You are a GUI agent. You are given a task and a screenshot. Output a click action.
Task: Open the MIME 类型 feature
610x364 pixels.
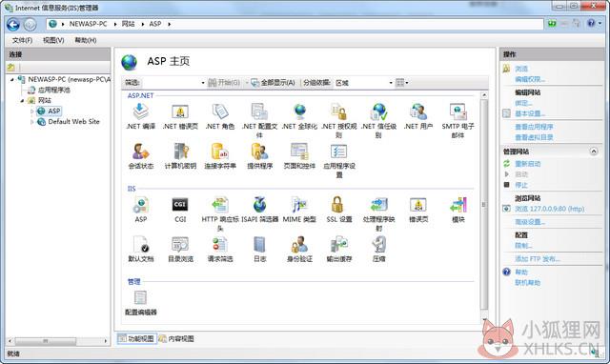[299, 210]
